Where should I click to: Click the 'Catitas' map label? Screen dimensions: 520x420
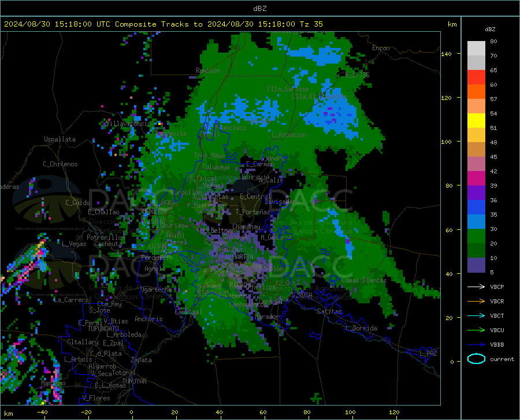point(329,311)
